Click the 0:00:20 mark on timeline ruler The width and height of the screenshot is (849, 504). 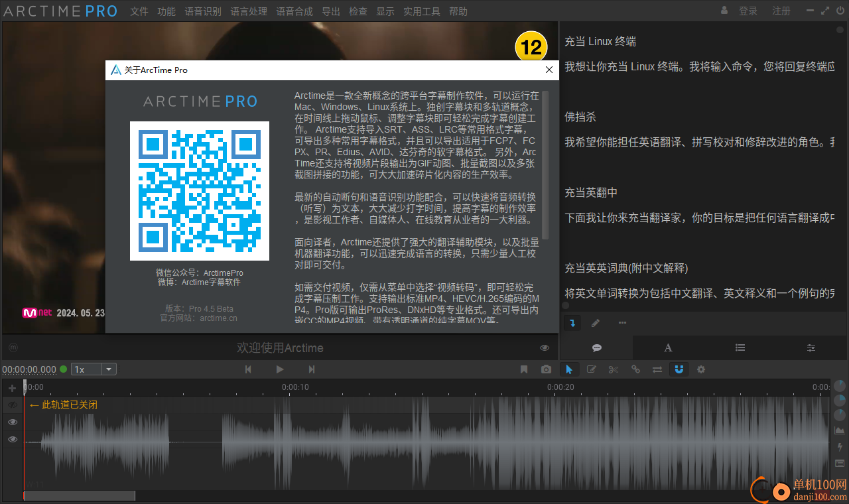560,387
